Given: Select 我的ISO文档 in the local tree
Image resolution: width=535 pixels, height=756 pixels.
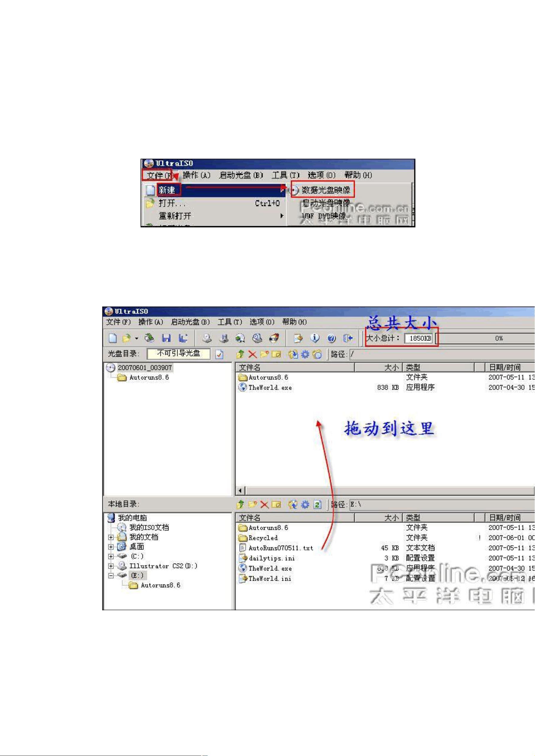Looking at the screenshot, I should click(149, 527).
